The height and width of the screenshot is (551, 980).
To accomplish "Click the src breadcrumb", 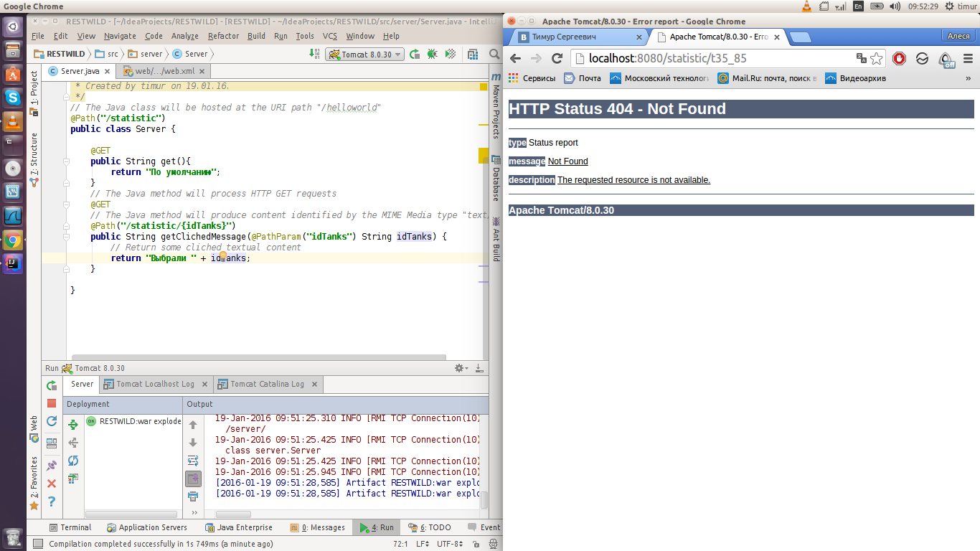I will tap(108, 54).
